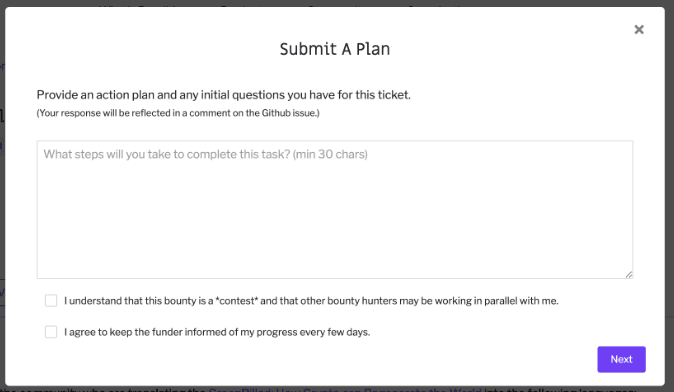This screenshot has height=392, width=674.
Task: Click the '(min 30 chars)' hint in the textbox
Action: [330, 154]
